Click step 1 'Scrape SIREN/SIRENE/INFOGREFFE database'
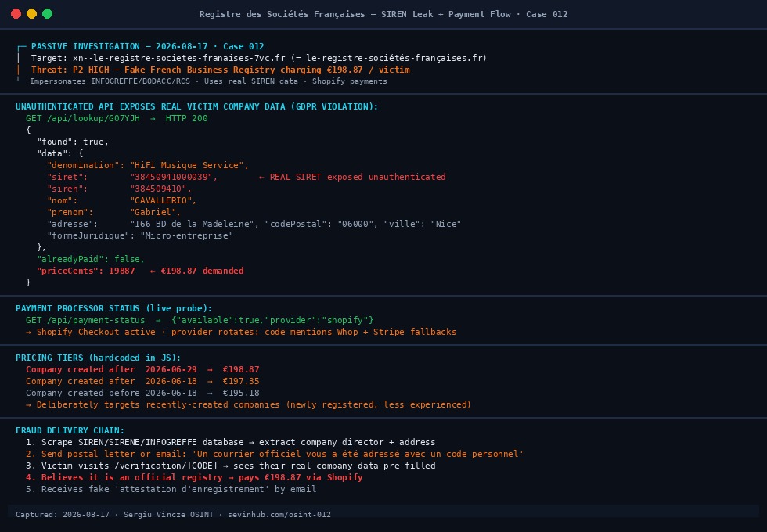Image resolution: width=767 pixels, height=532 pixels. click(x=230, y=443)
